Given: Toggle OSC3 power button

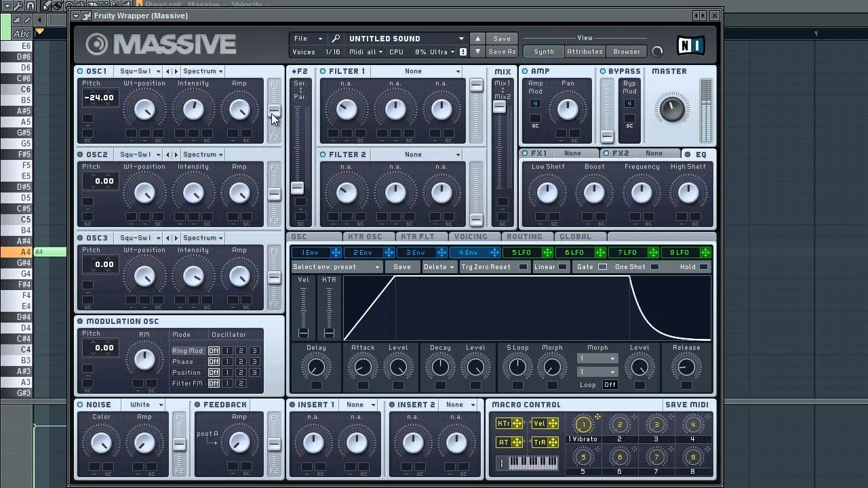Looking at the screenshot, I should [80, 238].
